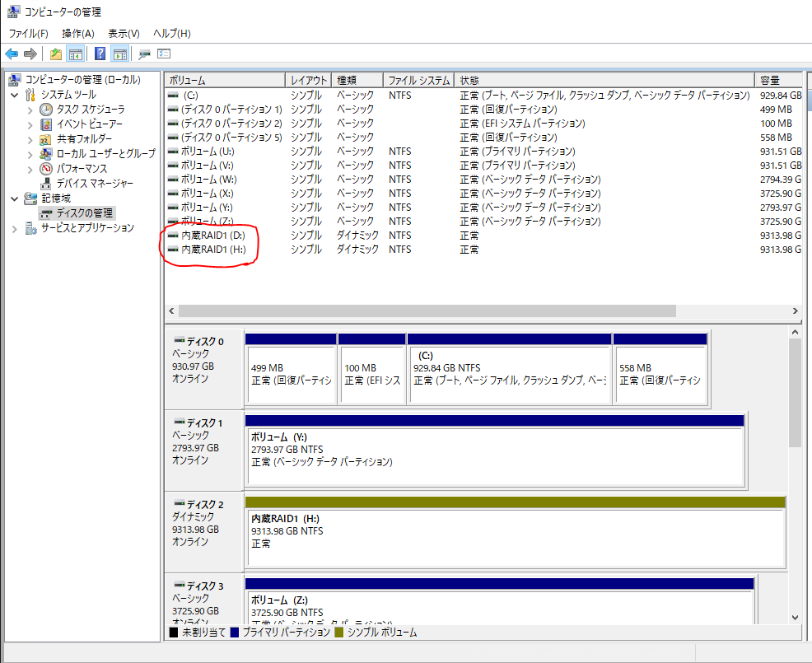Click the olive シンプル ボリューム legend swatch
The height and width of the screenshot is (663, 812).
click(339, 633)
